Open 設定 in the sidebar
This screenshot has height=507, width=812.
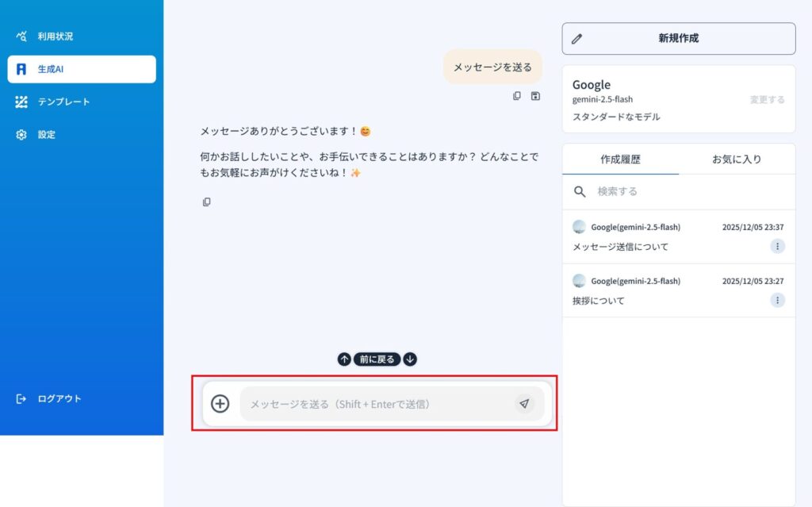click(x=47, y=135)
